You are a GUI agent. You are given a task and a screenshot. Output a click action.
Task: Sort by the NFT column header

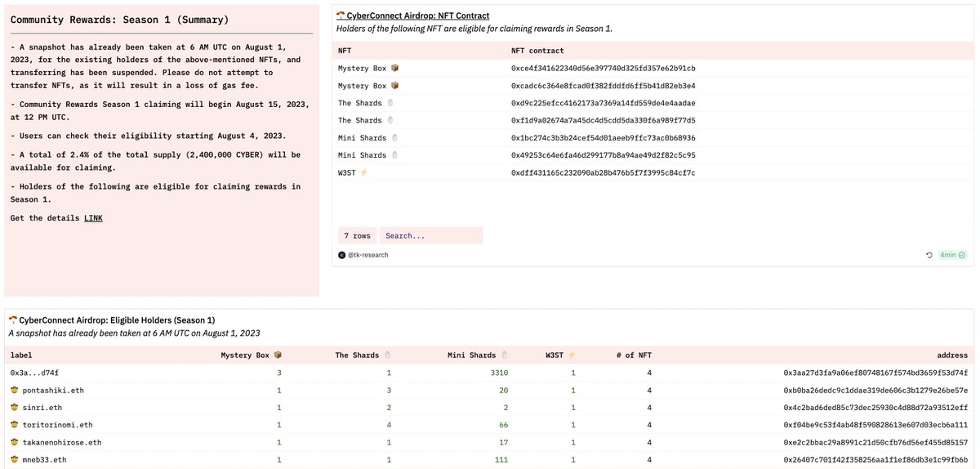click(344, 51)
